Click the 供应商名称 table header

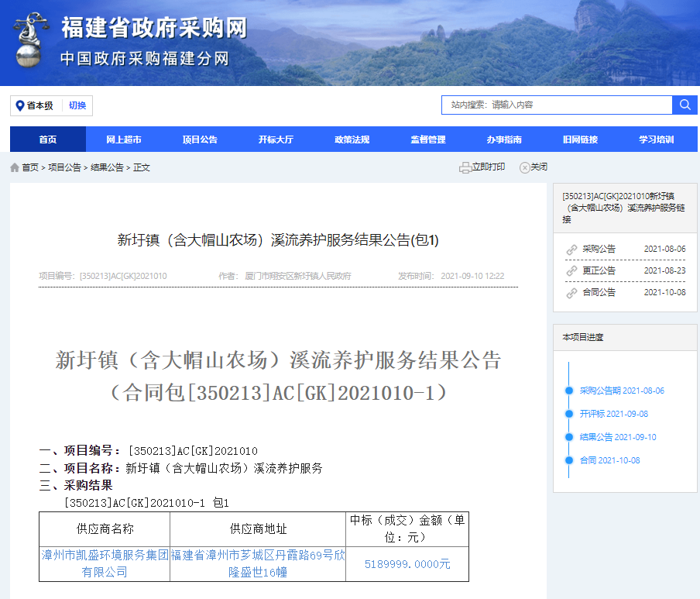pos(105,529)
